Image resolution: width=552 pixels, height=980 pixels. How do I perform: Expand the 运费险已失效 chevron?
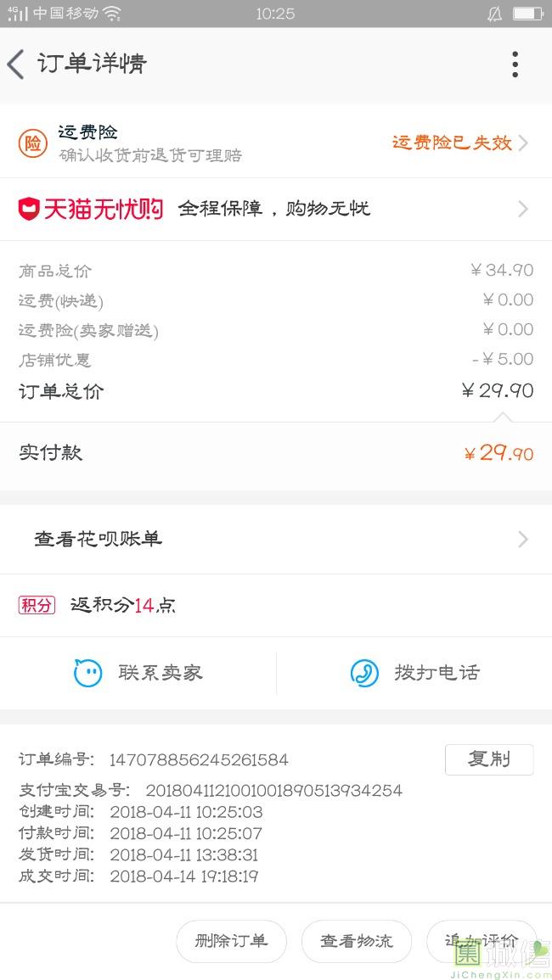tap(523, 143)
